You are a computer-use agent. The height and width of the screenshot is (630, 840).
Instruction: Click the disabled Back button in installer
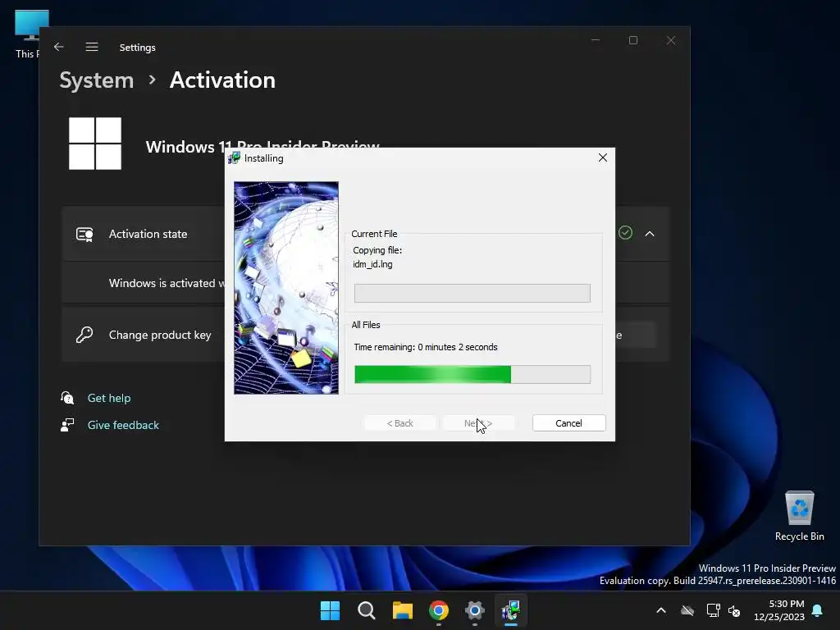399,422
